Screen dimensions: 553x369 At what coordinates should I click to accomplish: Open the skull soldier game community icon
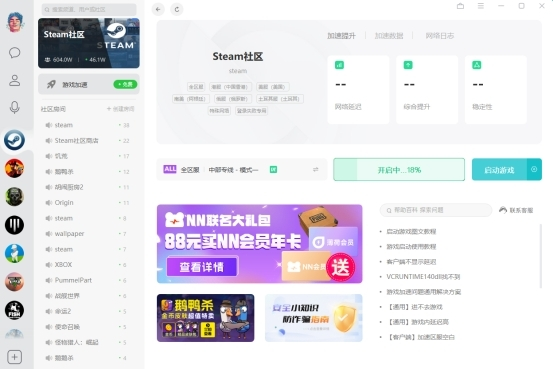point(14,196)
